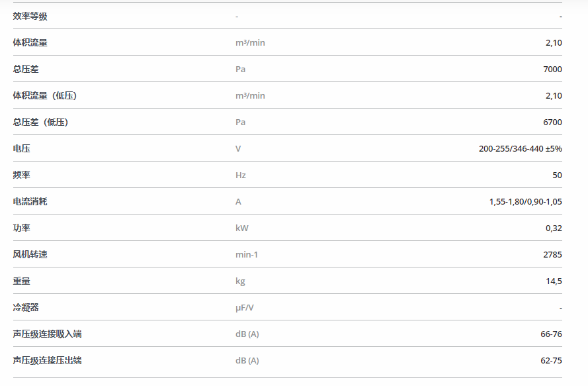Select the 冷凝器 unit µF/V
588x386 pixels.
pyautogui.click(x=245, y=307)
